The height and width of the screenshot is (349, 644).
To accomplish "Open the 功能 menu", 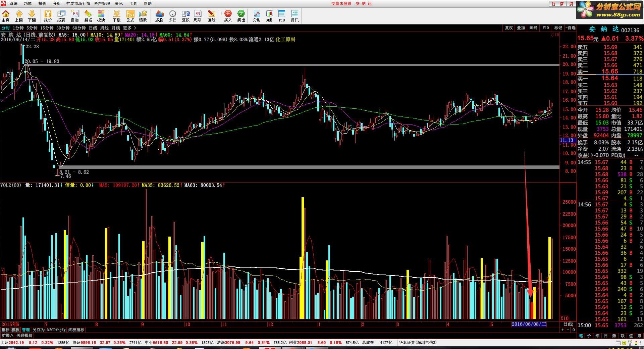I will pyautogui.click(x=28, y=3).
